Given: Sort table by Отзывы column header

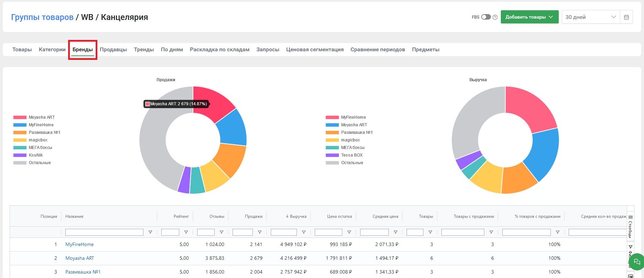Looking at the screenshot, I should [217, 216].
